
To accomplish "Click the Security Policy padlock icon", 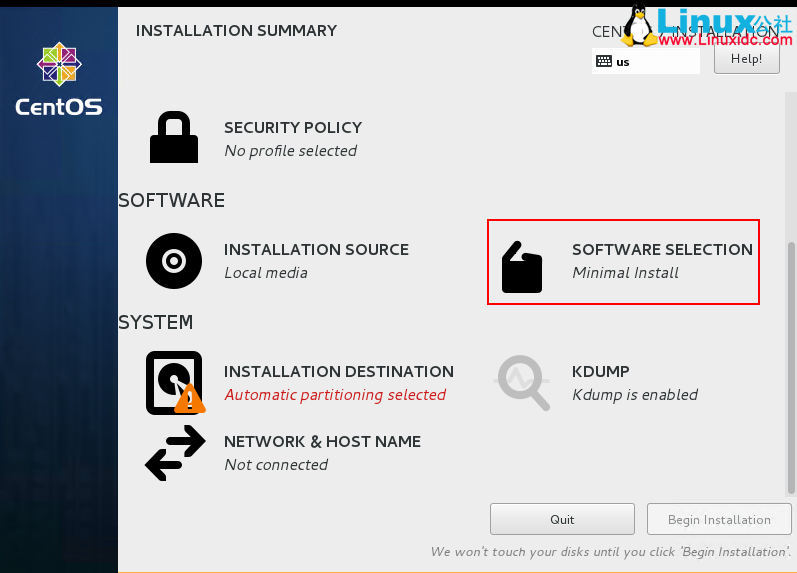I will coord(174,137).
